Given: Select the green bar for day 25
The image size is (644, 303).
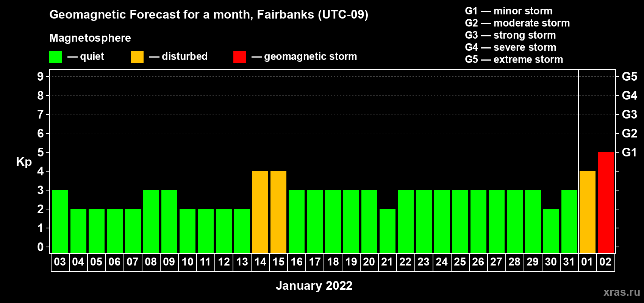Looking at the screenshot, I should point(460,221).
